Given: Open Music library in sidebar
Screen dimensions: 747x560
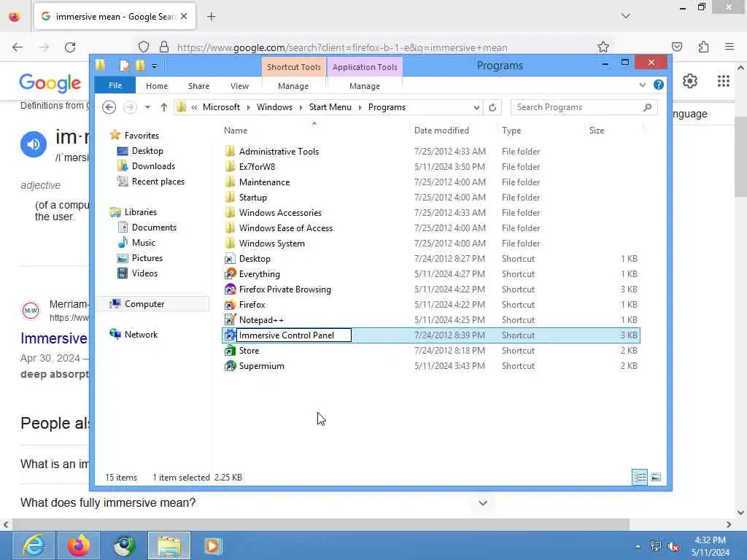Looking at the screenshot, I should 144,242.
